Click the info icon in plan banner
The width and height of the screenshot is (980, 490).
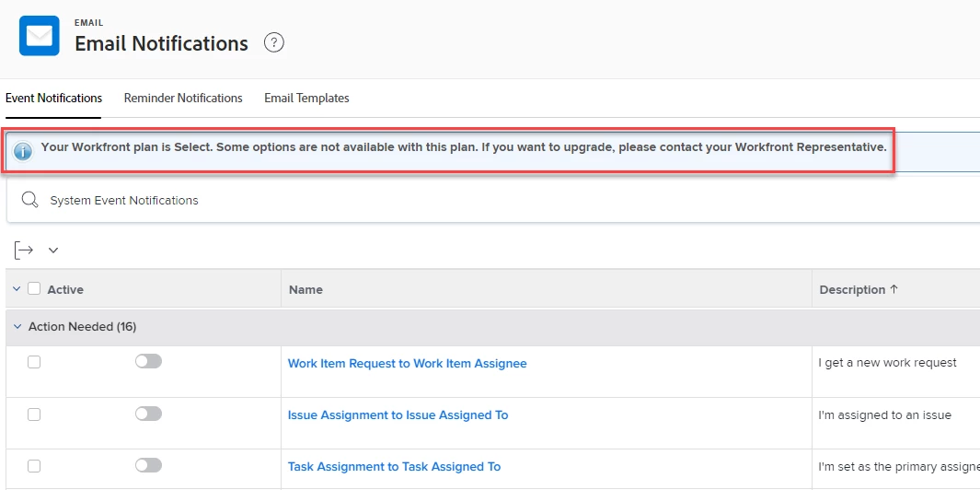click(23, 151)
